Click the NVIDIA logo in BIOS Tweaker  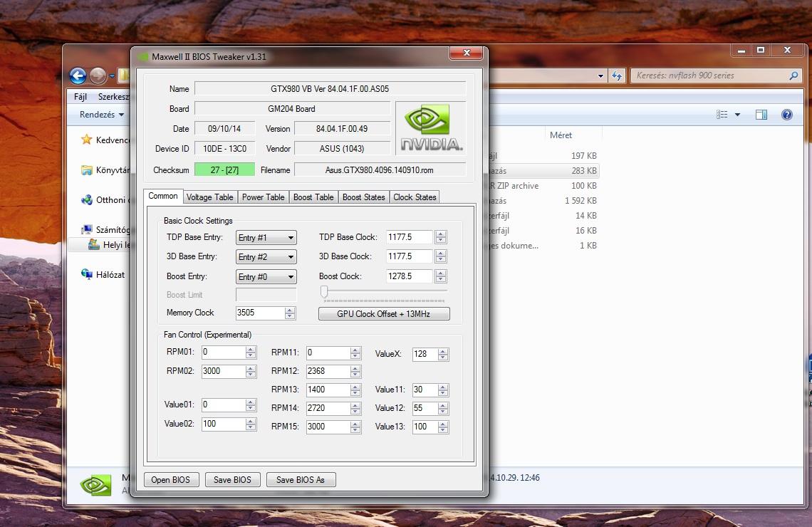pos(431,128)
